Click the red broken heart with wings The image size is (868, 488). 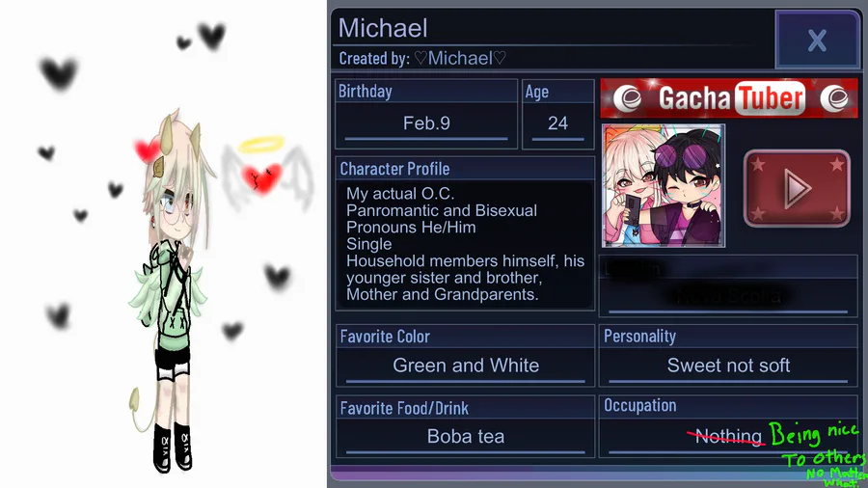pos(262,178)
